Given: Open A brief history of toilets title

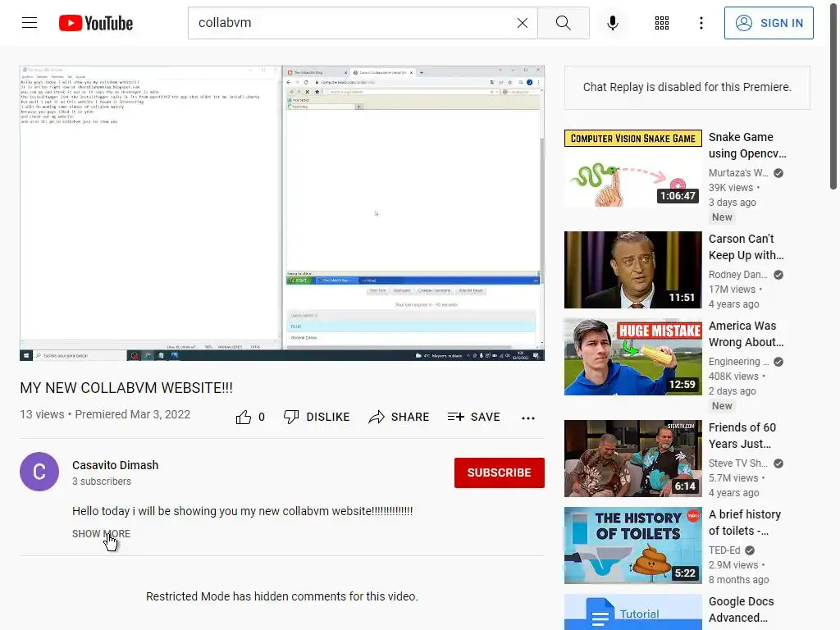Looking at the screenshot, I should click(745, 523).
